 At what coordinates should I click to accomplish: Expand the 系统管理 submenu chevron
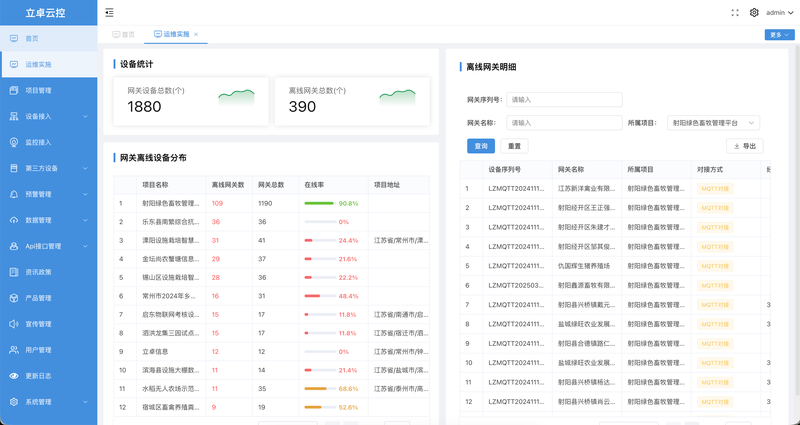85,402
